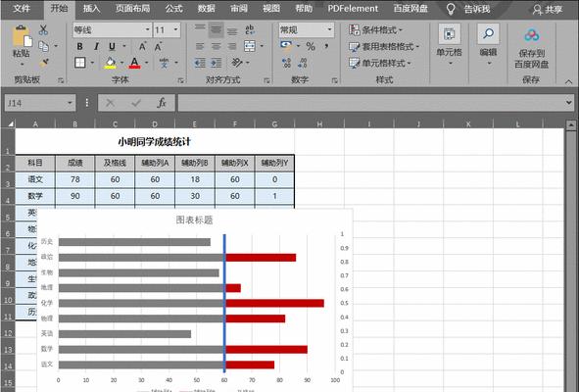Click the Insert Function fx icon
Screen dimensions: 579x392
click(162, 103)
